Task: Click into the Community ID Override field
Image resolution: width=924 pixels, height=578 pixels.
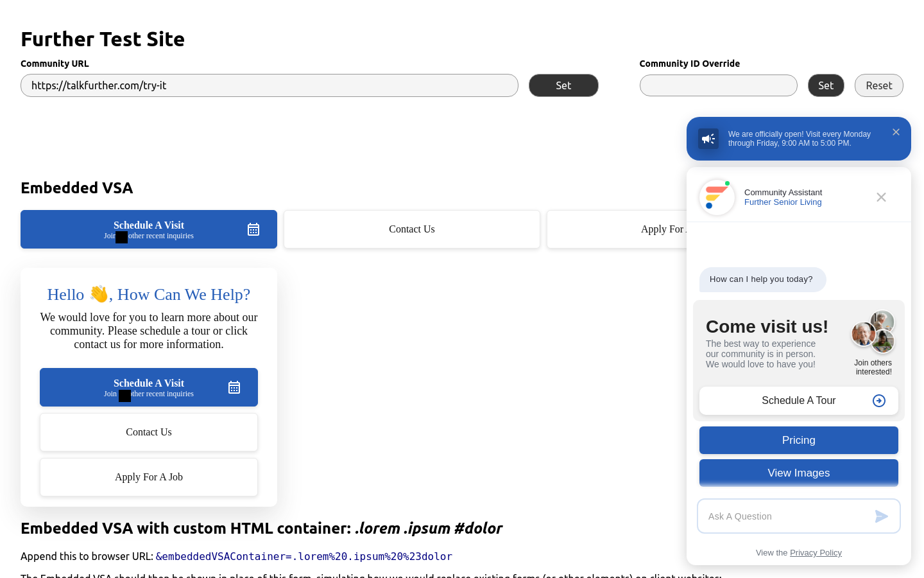Action: tap(718, 85)
